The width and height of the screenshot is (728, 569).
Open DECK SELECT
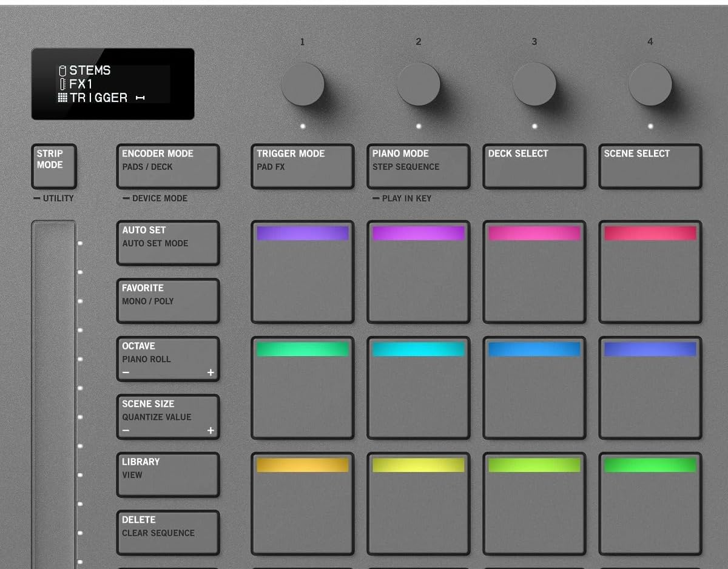click(534, 166)
